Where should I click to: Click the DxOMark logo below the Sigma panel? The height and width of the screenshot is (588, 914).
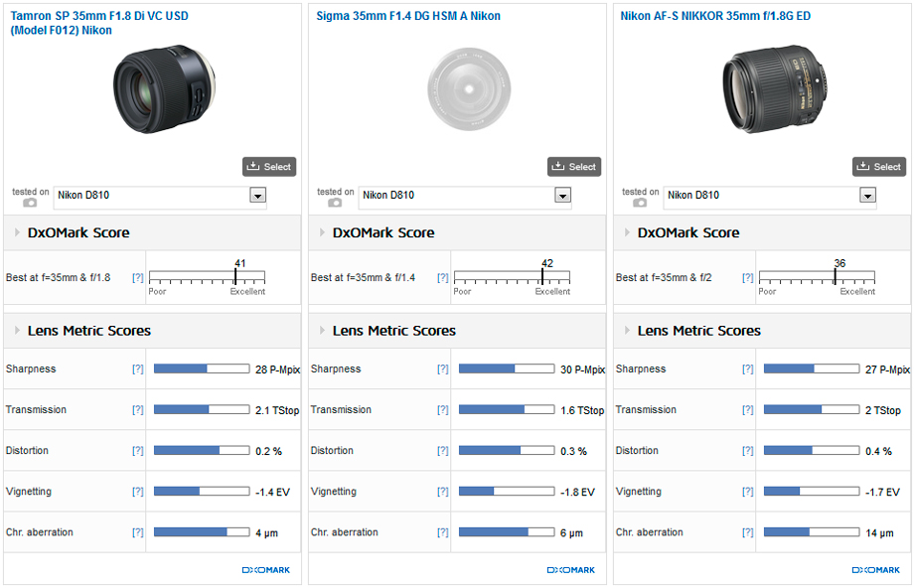pos(570,570)
